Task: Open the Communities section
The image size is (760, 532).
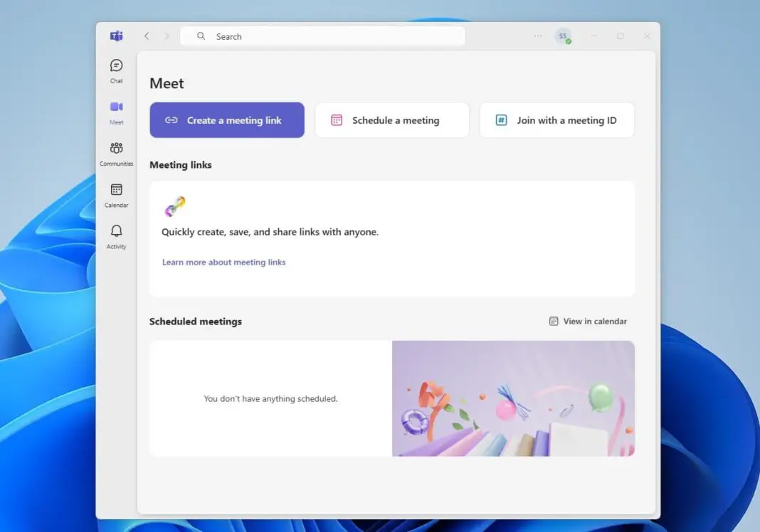Action: (115, 152)
